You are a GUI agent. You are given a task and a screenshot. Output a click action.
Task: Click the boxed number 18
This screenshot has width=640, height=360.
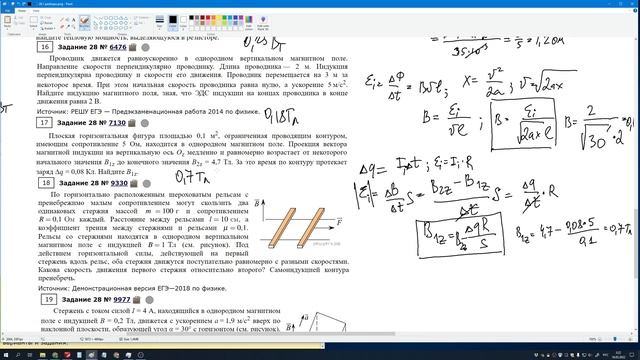46,183
